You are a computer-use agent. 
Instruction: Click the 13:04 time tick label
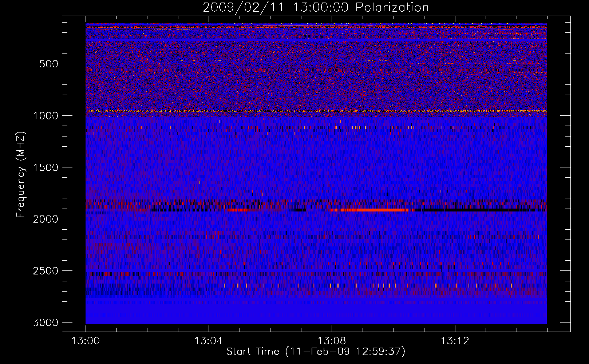pyautogui.click(x=209, y=341)
